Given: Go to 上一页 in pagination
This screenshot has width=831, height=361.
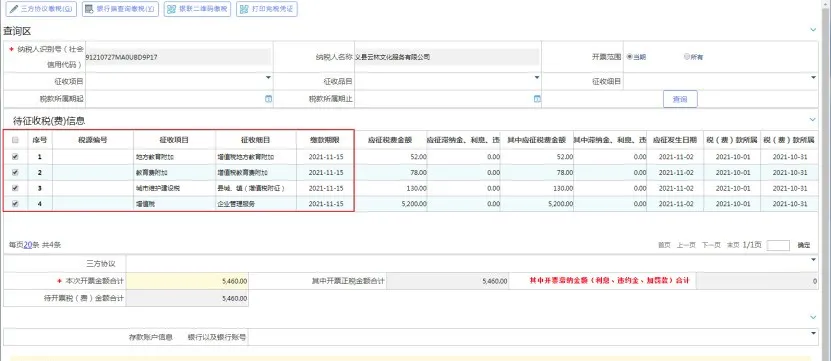Looking at the screenshot, I should (685, 245).
